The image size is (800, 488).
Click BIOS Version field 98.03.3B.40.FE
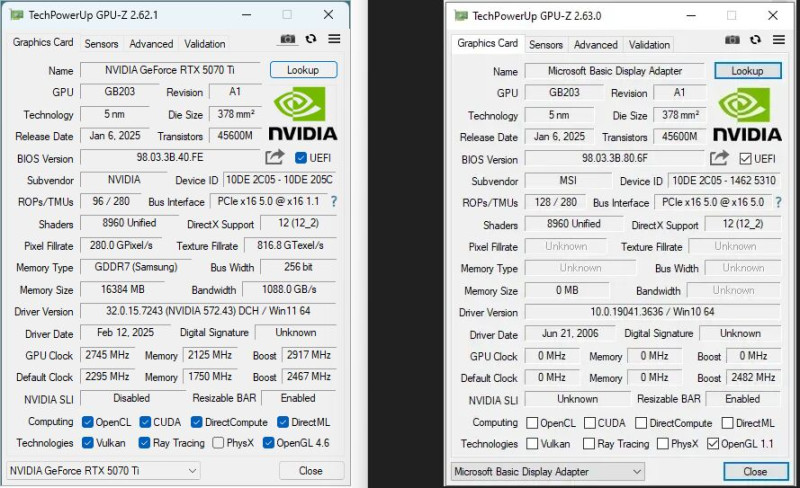[x=170, y=157]
